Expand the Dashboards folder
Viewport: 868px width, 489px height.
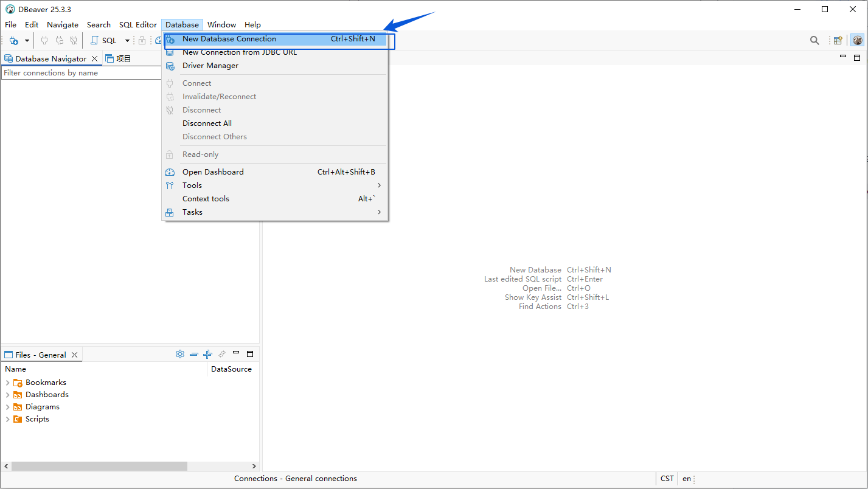click(7, 395)
